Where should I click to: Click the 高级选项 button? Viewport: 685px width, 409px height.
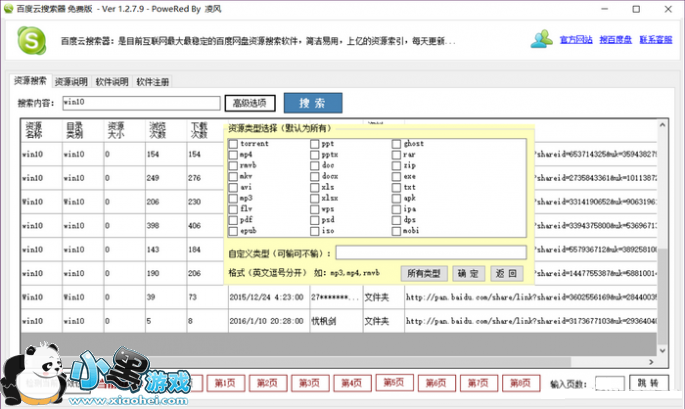(x=250, y=103)
